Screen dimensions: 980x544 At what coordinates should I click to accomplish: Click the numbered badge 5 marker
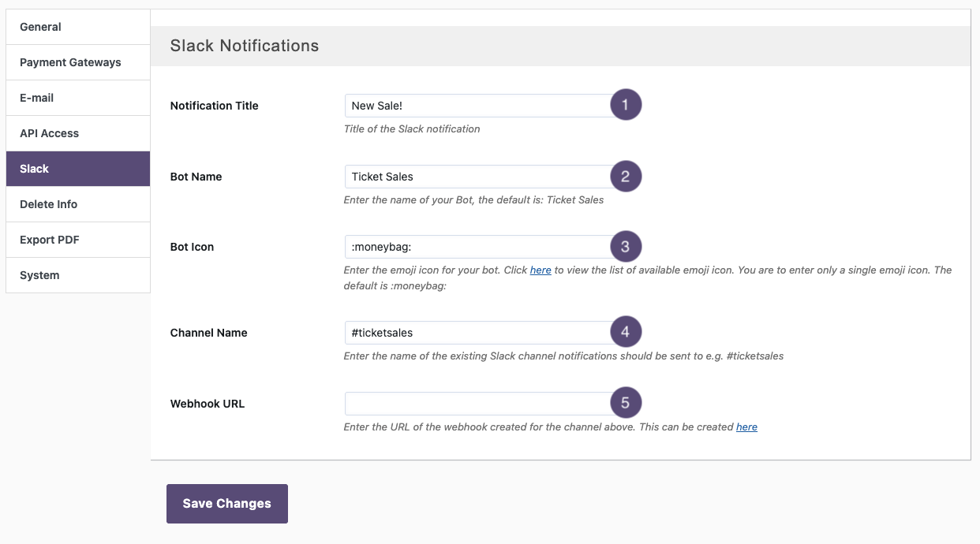(x=626, y=403)
